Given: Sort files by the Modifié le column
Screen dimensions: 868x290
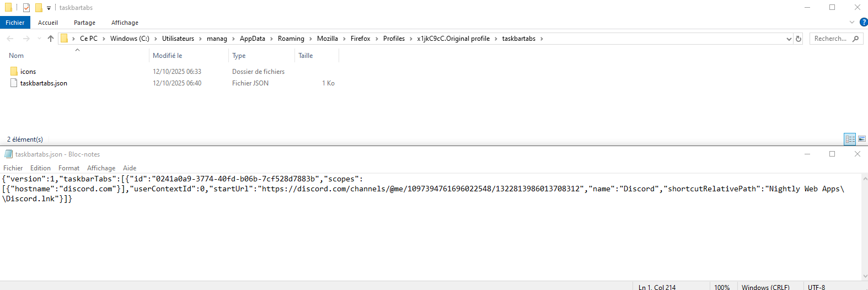Looking at the screenshot, I should 168,56.
